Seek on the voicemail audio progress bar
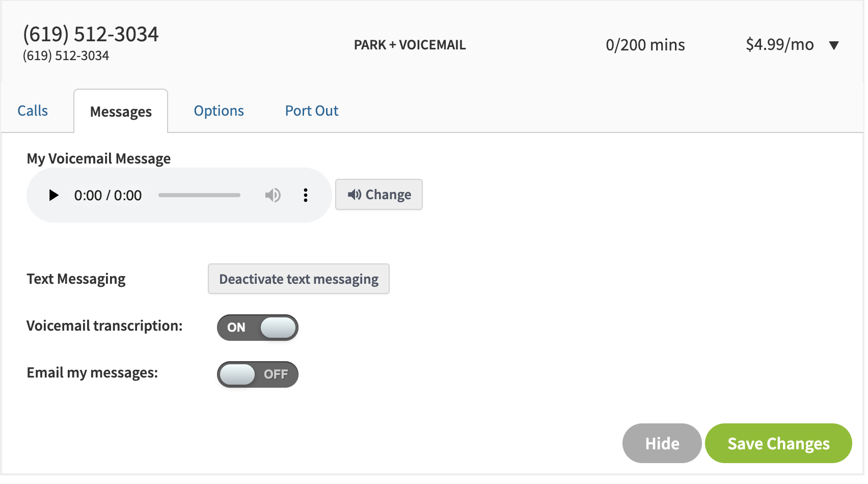Viewport: 868px width, 484px height. click(x=199, y=195)
